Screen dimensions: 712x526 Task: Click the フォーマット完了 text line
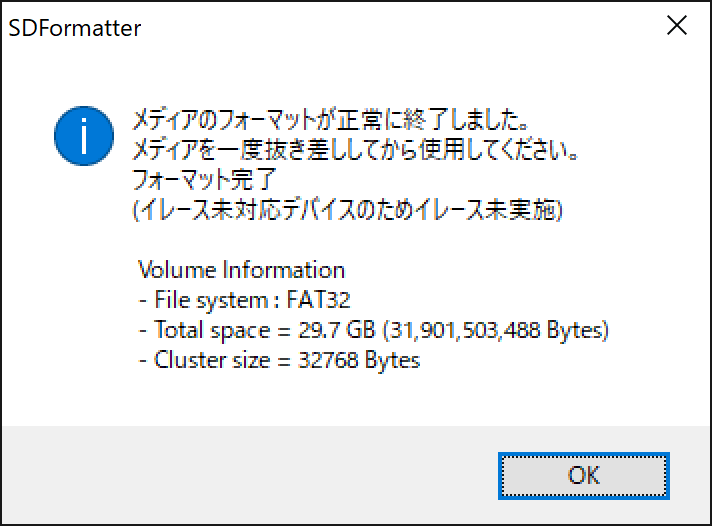click(203, 182)
